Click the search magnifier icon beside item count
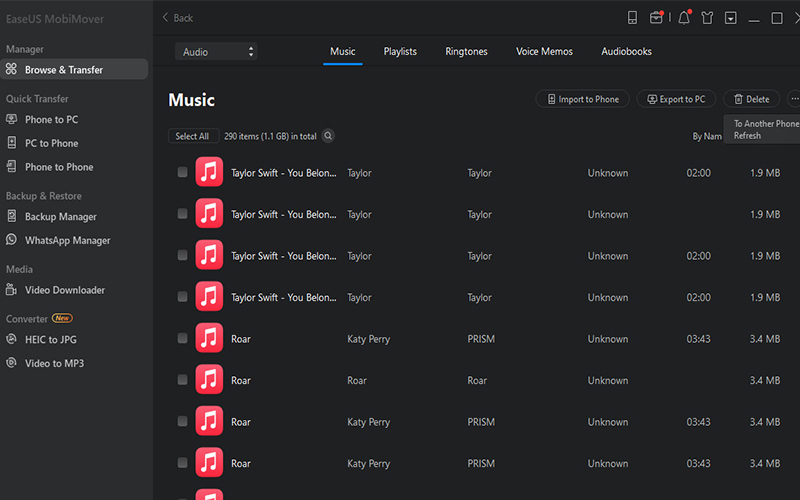This screenshot has width=800, height=500. tap(328, 136)
